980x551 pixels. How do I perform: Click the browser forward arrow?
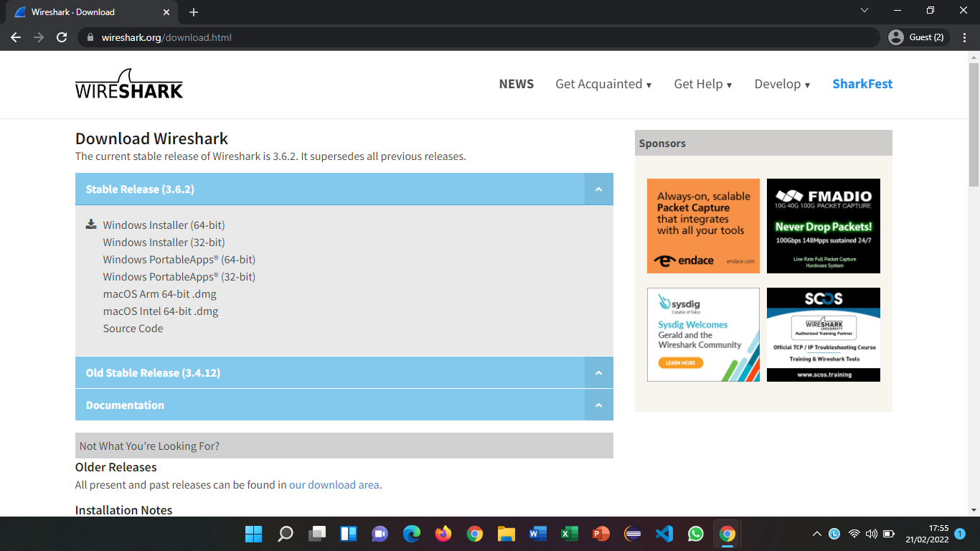[x=39, y=37]
